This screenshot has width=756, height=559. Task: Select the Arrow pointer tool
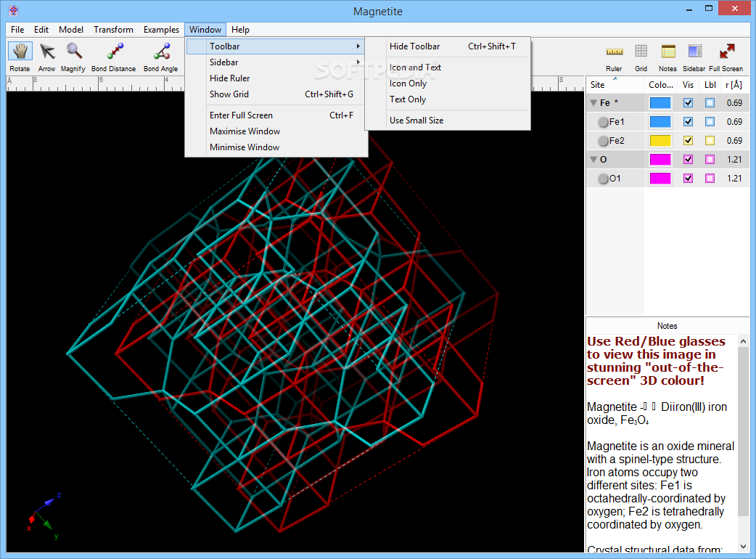(46, 57)
